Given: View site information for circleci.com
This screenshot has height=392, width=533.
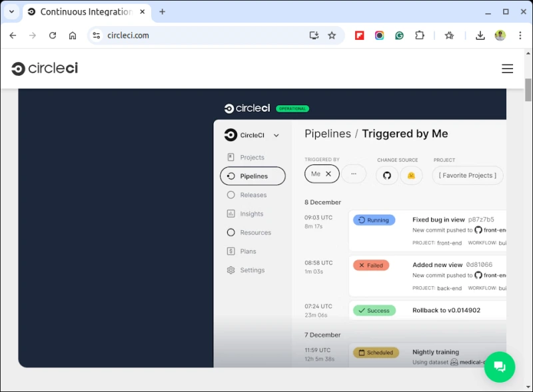Looking at the screenshot, I should 97,35.
